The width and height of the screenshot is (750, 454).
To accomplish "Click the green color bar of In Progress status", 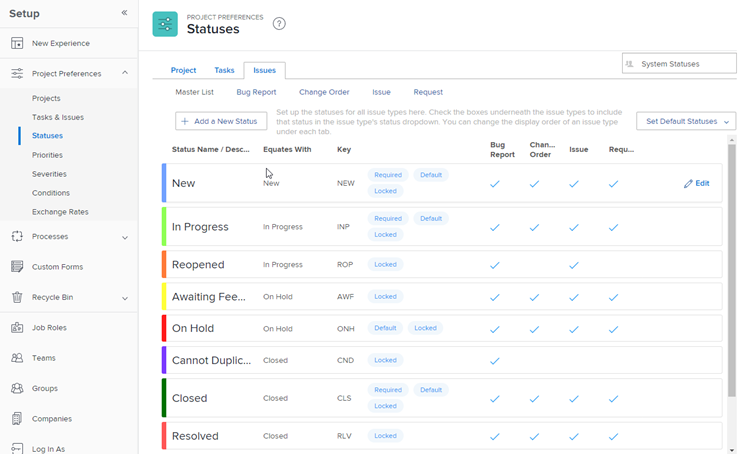I will (x=164, y=227).
